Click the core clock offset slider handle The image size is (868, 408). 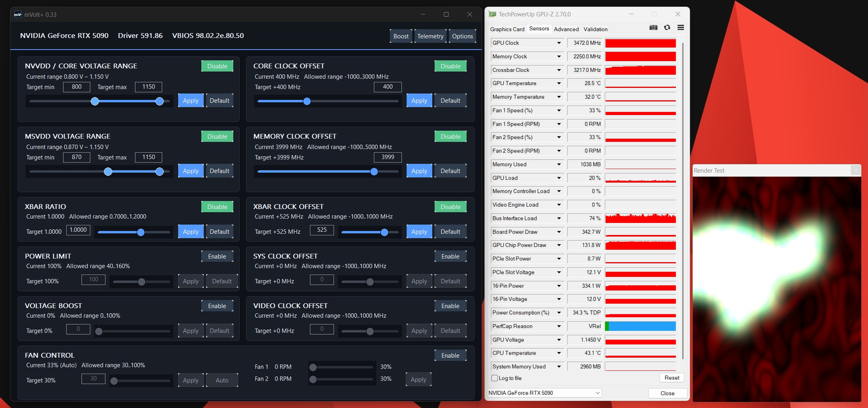point(307,101)
